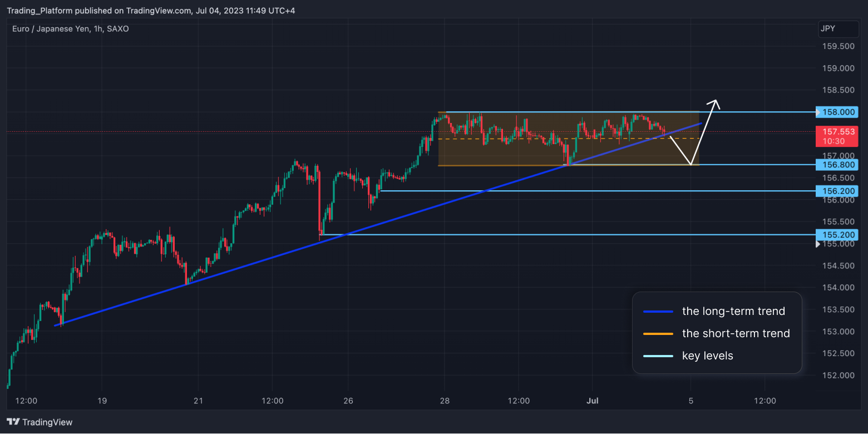
Task: Click the 'Jul' label on the time axis
Action: point(593,401)
